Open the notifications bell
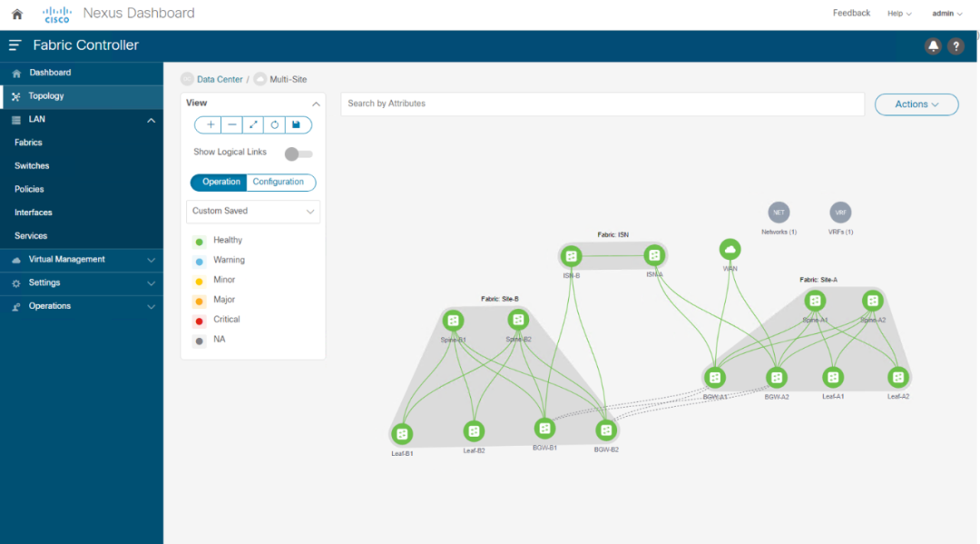Image resolution: width=980 pixels, height=544 pixels. [933, 46]
